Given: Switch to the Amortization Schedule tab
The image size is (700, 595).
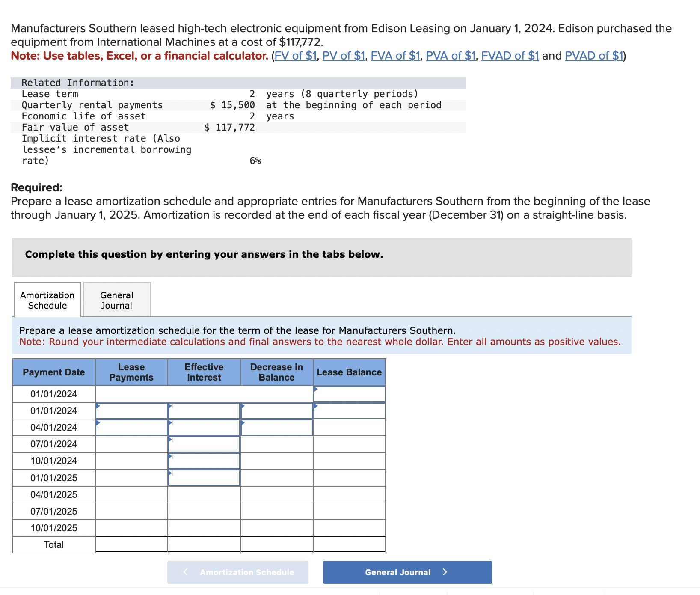Looking at the screenshot, I should point(47,300).
